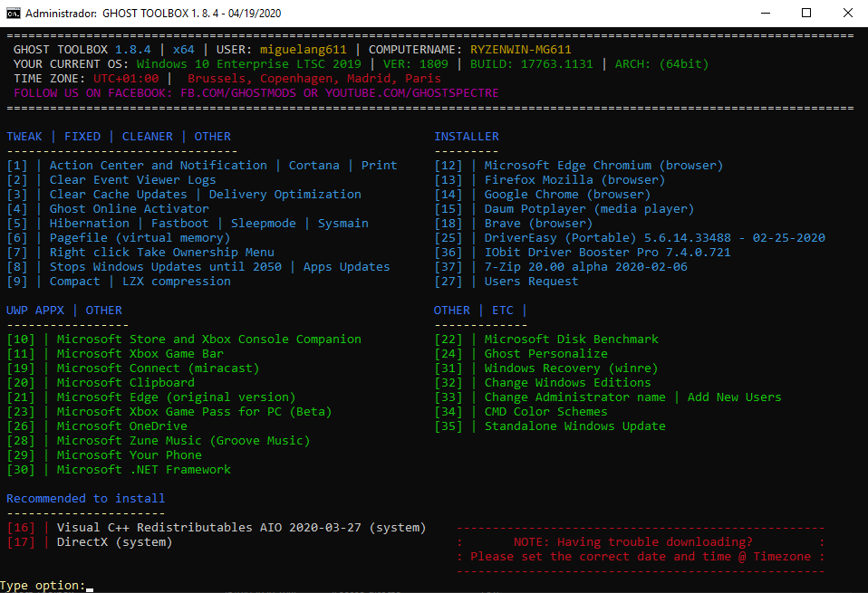Image resolution: width=868 pixels, height=593 pixels.
Task: Click 'Add New Users' text
Action: (x=734, y=397)
